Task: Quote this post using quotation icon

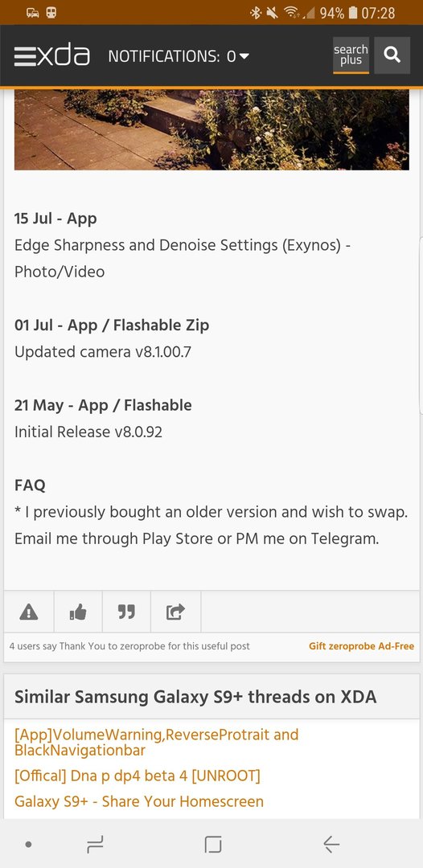Action: (x=126, y=612)
